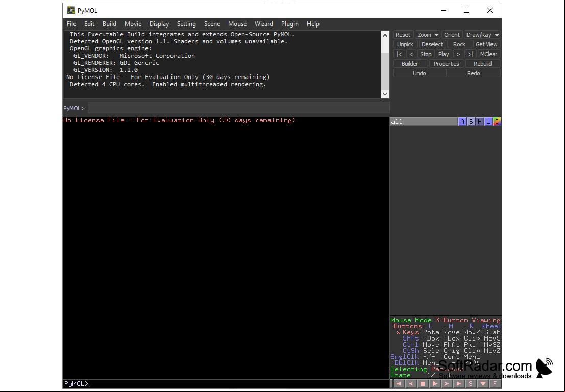Image resolution: width=565 pixels, height=392 pixels.
Task: Open the A (Action) menu for all
Action: (x=462, y=122)
